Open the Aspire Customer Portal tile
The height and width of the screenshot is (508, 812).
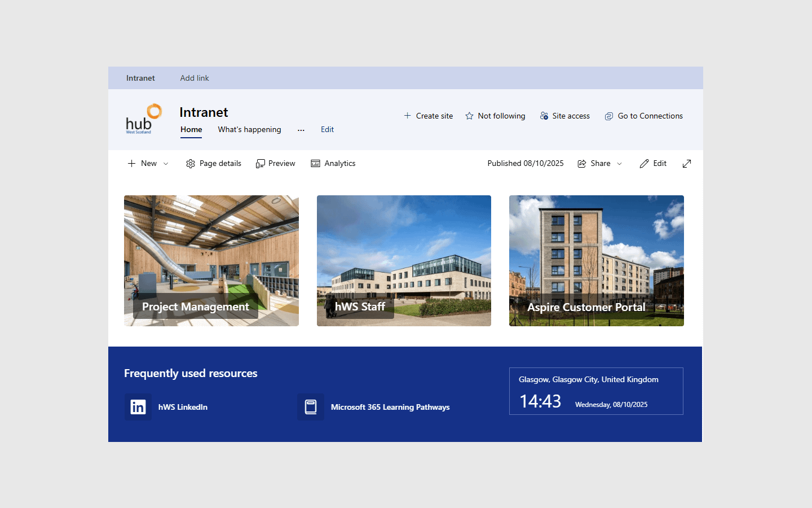click(x=596, y=261)
